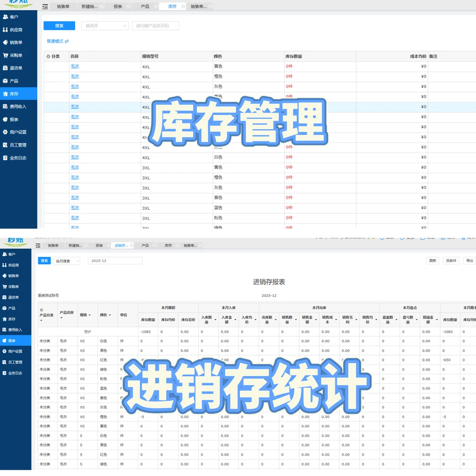Collapse sidebar via menu icon in inventory screen
The width and height of the screenshot is (476, 476).
(x=45, y=6)
